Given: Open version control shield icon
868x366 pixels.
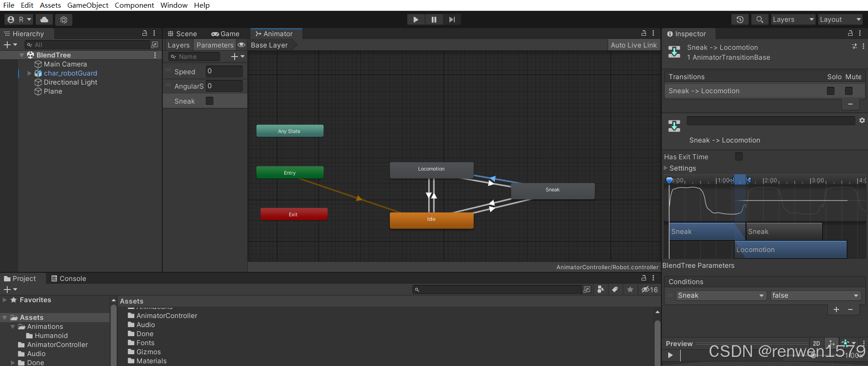Looking at the screenshot, I should pos(64,19).
